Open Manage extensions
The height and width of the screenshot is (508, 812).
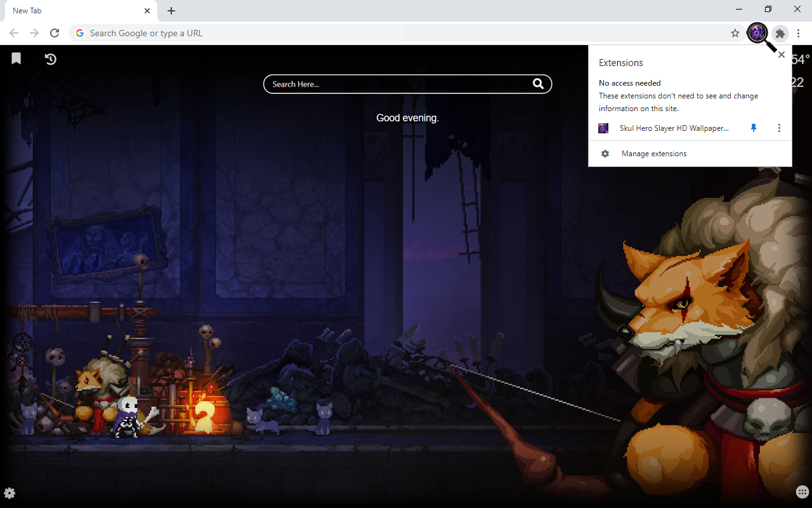(x=690, y=154)
